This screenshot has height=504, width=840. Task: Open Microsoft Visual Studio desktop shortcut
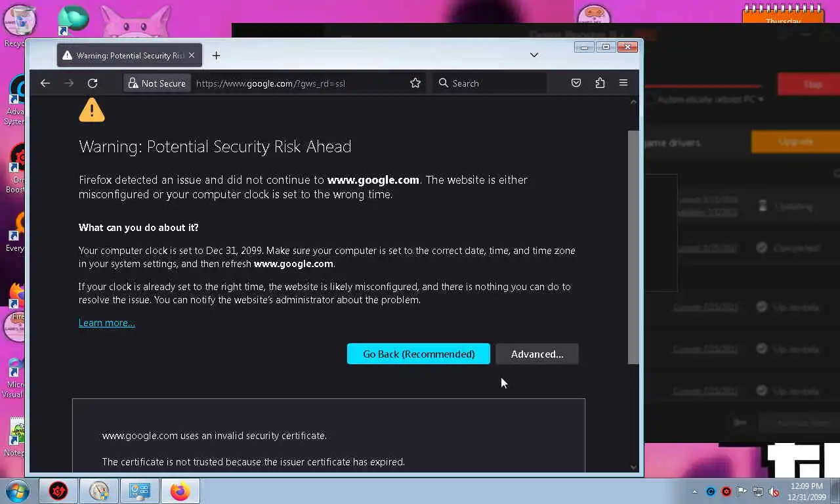coord(14,377)
